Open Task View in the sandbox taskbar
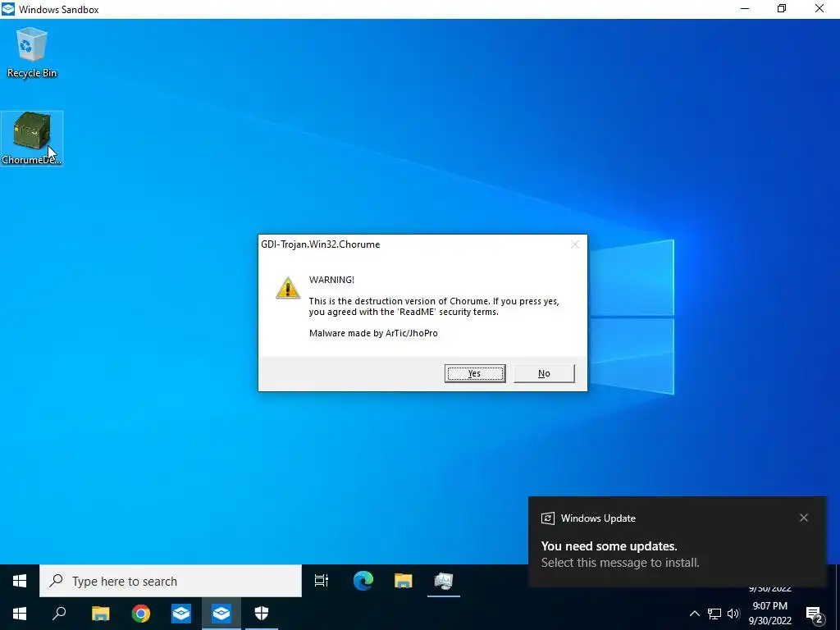 (x=322, y=581)
